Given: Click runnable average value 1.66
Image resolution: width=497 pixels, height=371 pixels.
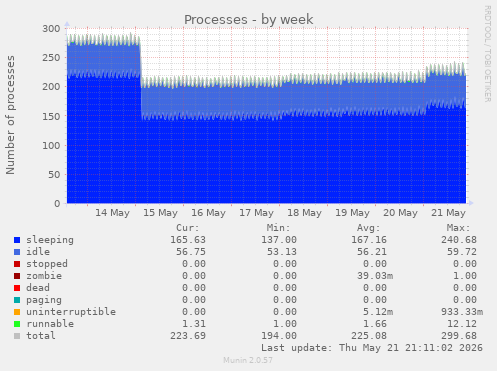Looking at the screenshot, I should point(375,324).
